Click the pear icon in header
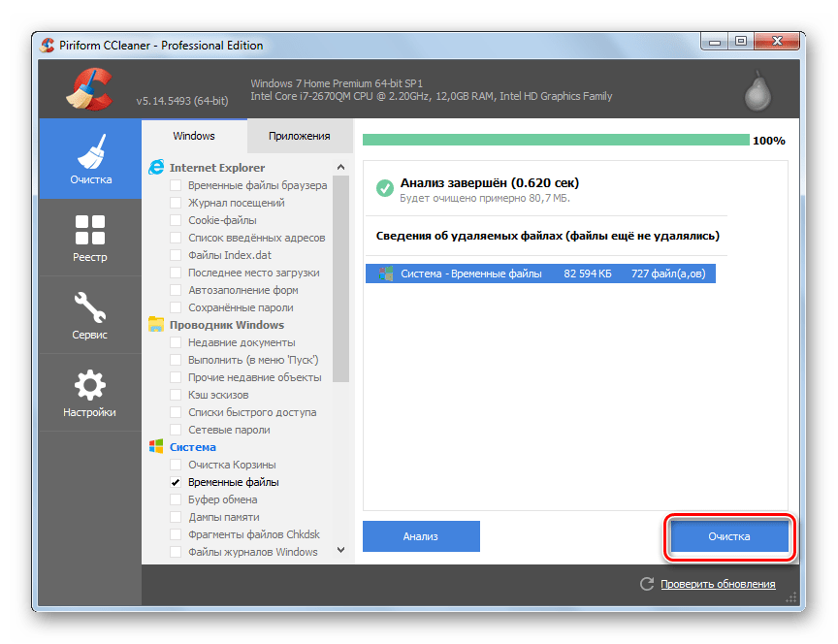Viewport: 838px width, 644px height. (758, 90)
